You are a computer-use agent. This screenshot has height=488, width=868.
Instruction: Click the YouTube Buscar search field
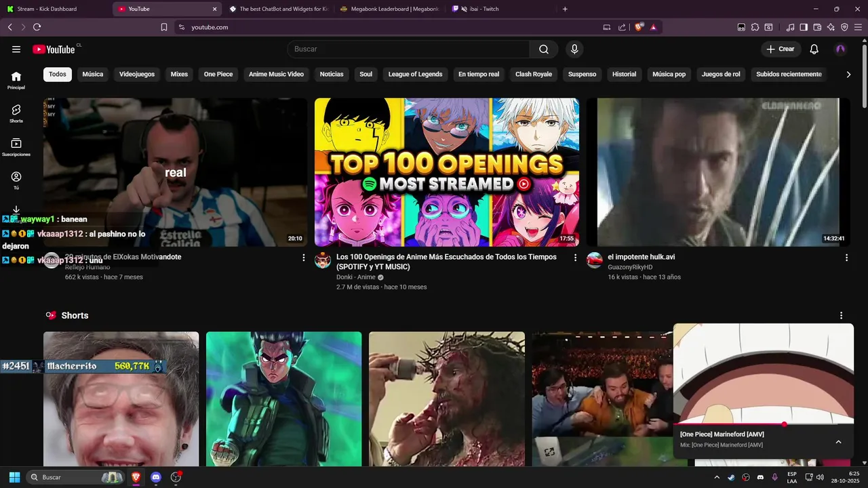pos(408,49)
